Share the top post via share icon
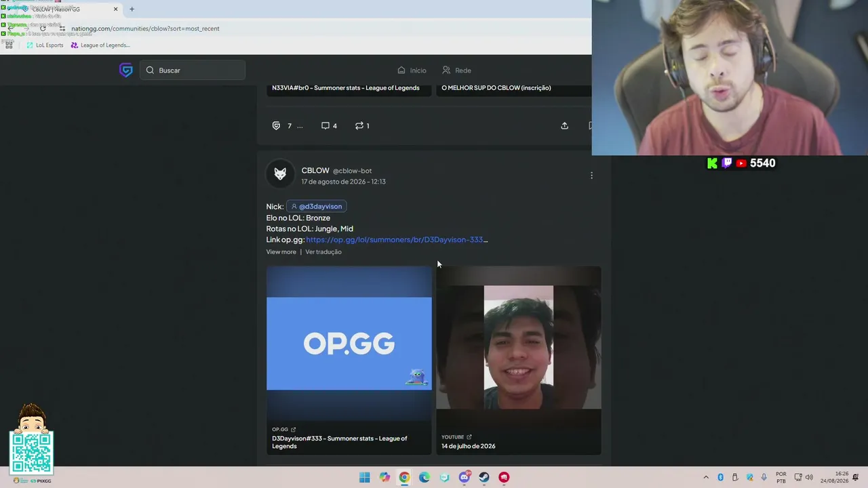 (564, 126)
